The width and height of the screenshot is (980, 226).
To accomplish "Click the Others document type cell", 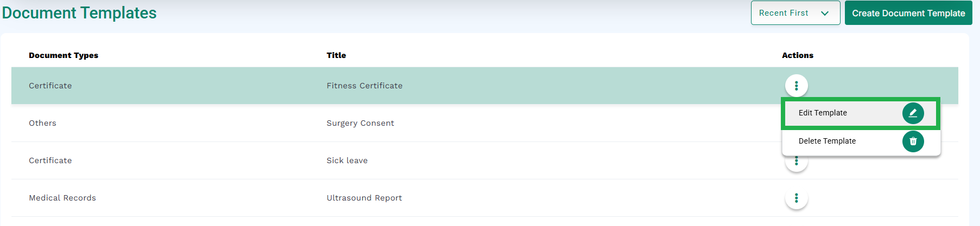I will pyautogui.click(x=42, y=123).
